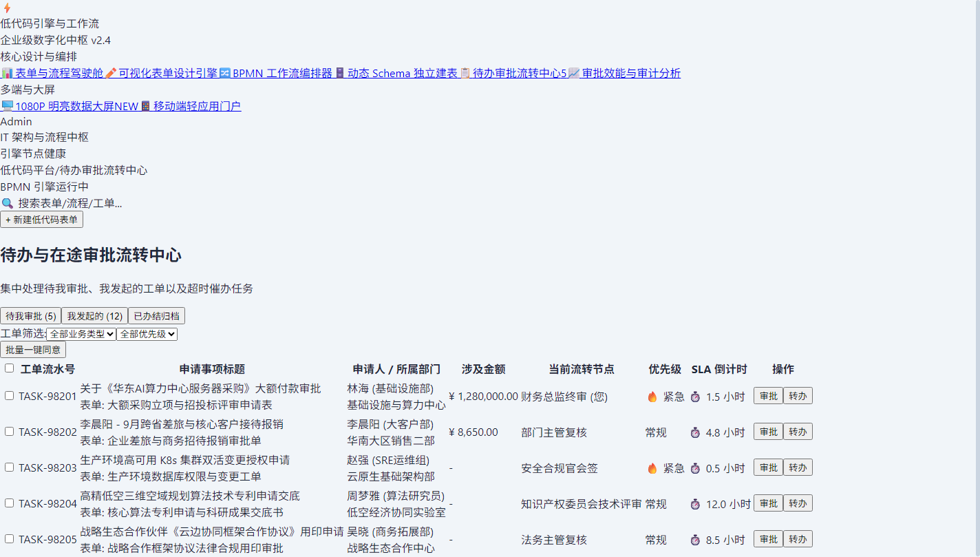The image size is (980, 557).
Task: Check the box for TASK-98205
Action: tap(9, 539)
